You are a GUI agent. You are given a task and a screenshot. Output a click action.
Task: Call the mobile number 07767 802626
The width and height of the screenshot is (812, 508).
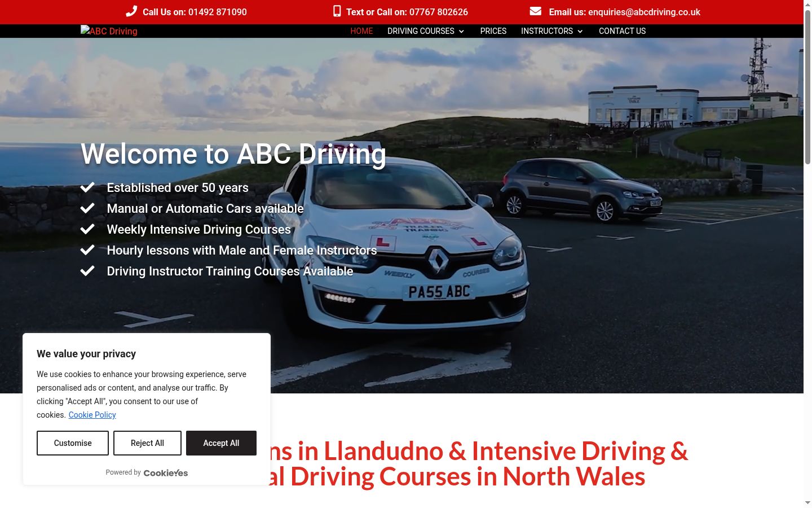[x=438, y=12]
